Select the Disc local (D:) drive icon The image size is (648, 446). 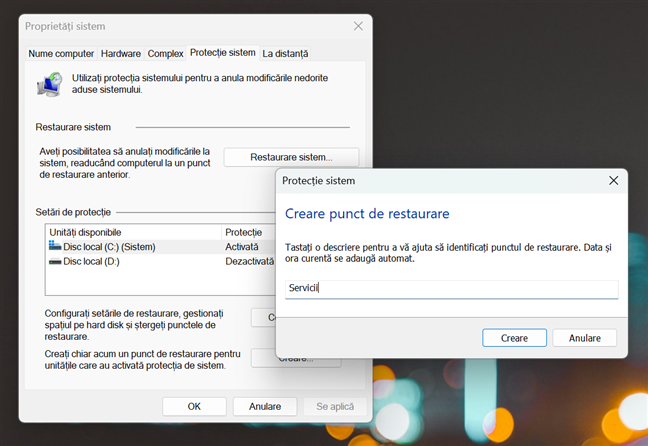tap(55, 261)
